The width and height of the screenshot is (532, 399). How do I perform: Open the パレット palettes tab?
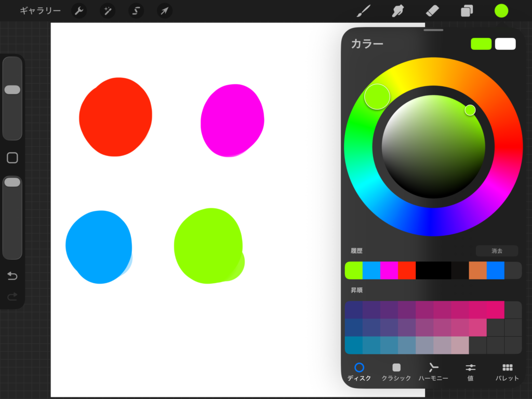[x=507, y=372]
